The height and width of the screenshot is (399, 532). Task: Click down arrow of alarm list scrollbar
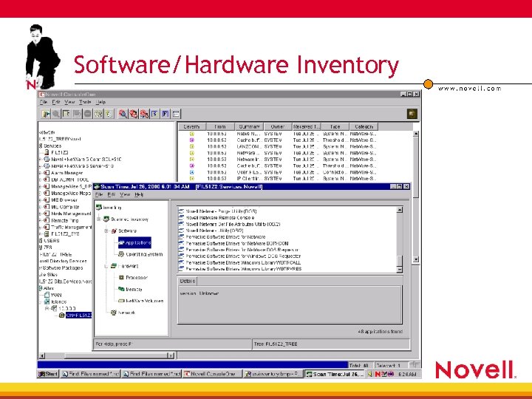416,259
